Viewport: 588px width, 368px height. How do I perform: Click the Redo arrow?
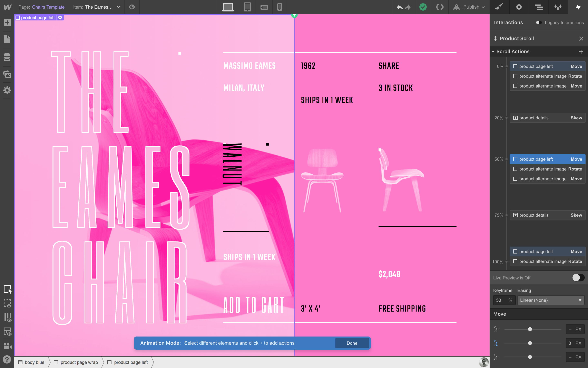pyautogui.click(x=408, y=7)
